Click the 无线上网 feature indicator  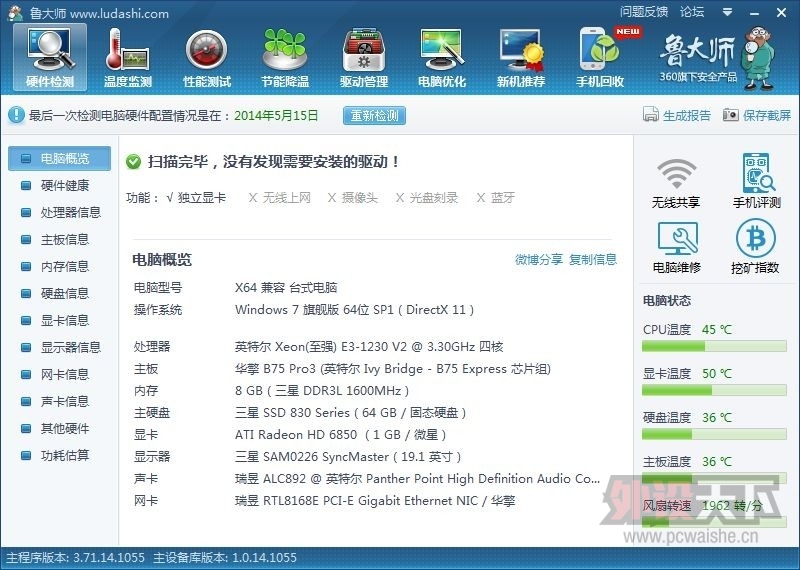(280, 197)
